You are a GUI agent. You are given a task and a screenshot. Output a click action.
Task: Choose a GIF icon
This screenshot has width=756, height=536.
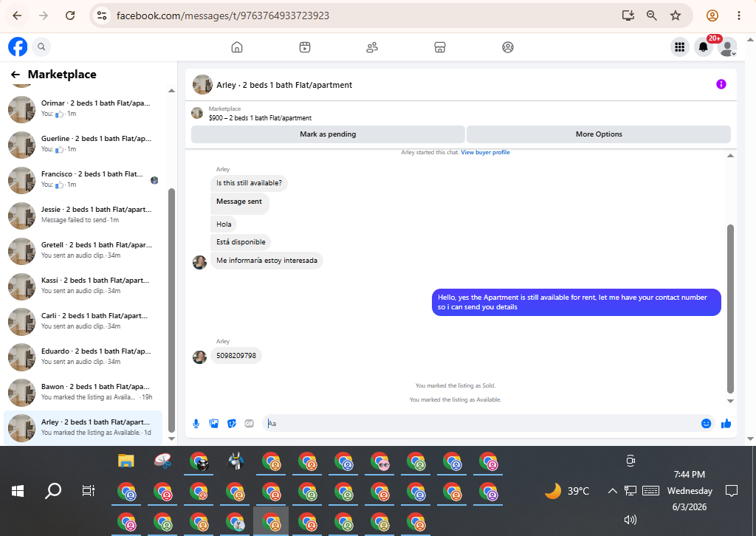pos(250,424)
